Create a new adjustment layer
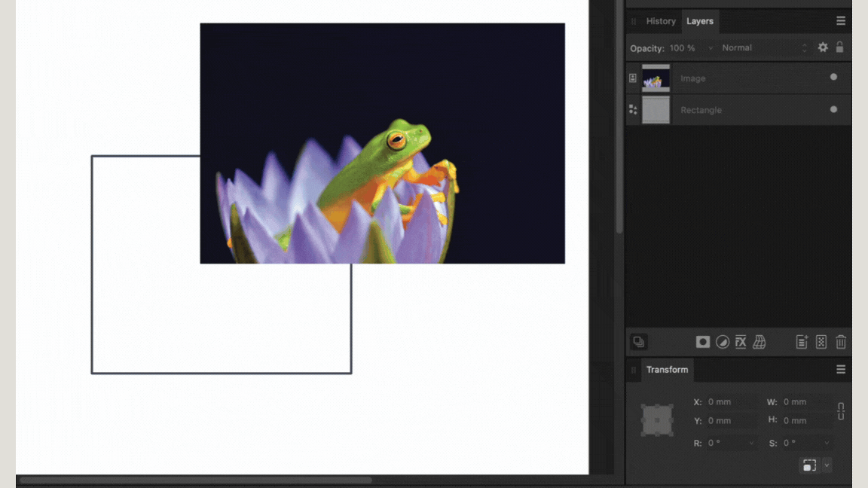Viewport: 868px width, 488px height. [x=722, y=341]
